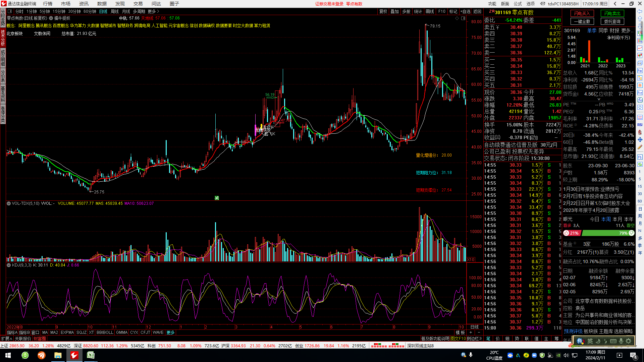Collapse the VOL-TDX indicator panel toggle
This screenshot has height=362, width=644.
(9, 203)
